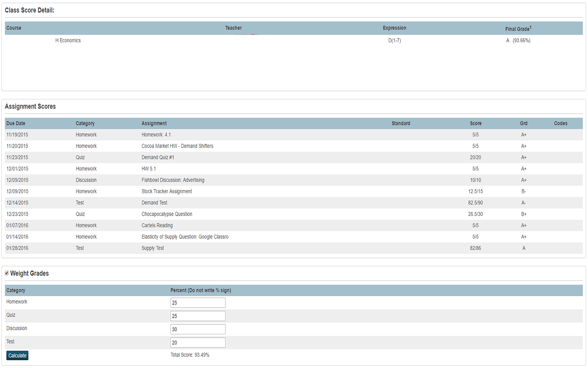Edit the Test percent input field
Screen dimensions: 588x368
(x=198, y=343)
